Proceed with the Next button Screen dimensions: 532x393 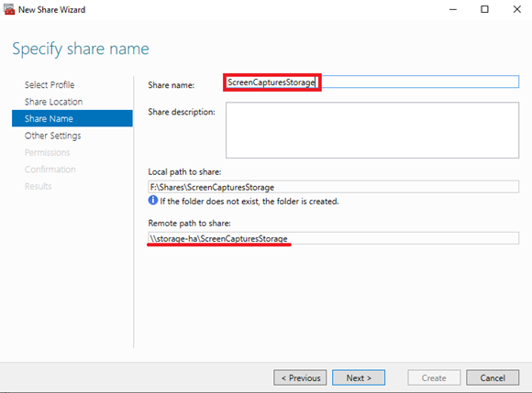pyautogui.click(x=359, y=377)
